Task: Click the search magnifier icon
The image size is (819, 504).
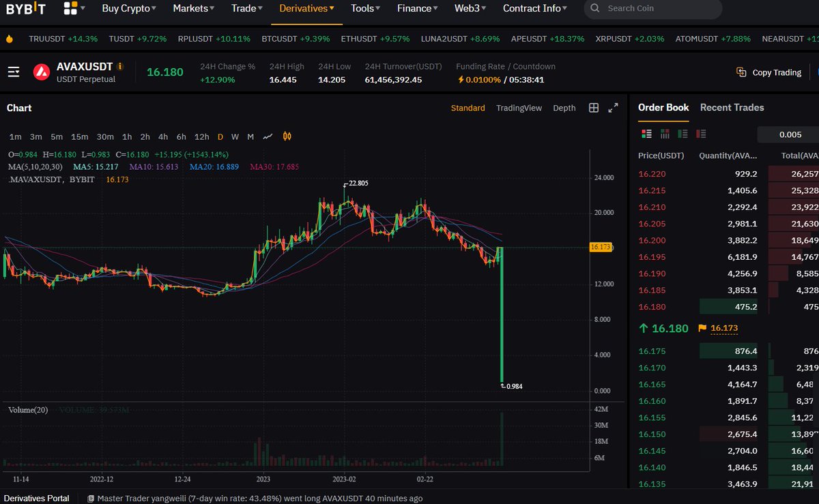Action: (595, 8)
